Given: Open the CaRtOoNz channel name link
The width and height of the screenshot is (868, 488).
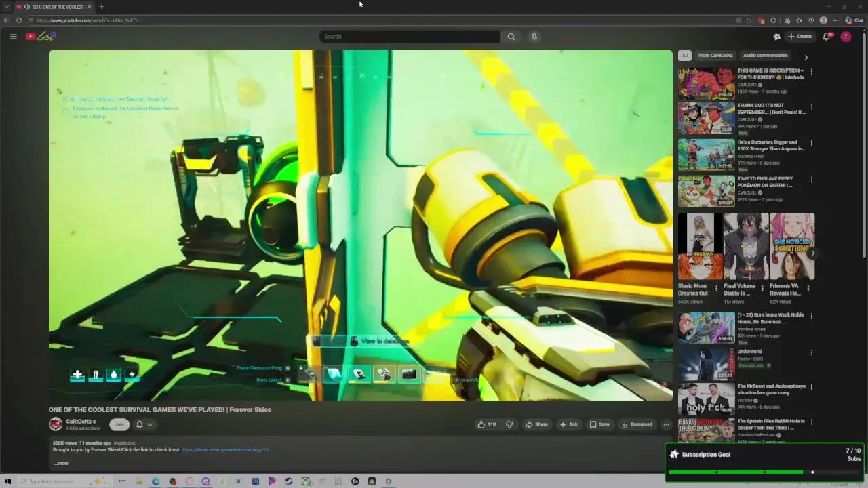Looking at the screenshot, I should [79, 422].
